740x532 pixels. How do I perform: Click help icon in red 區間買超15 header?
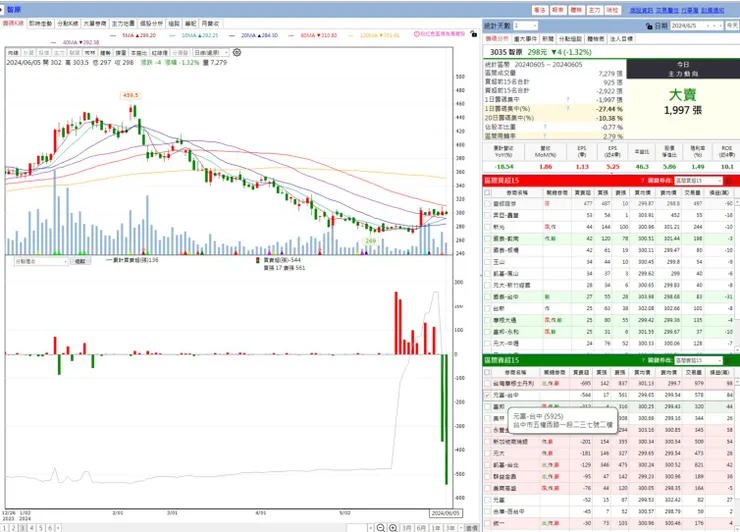pos(642,180)
